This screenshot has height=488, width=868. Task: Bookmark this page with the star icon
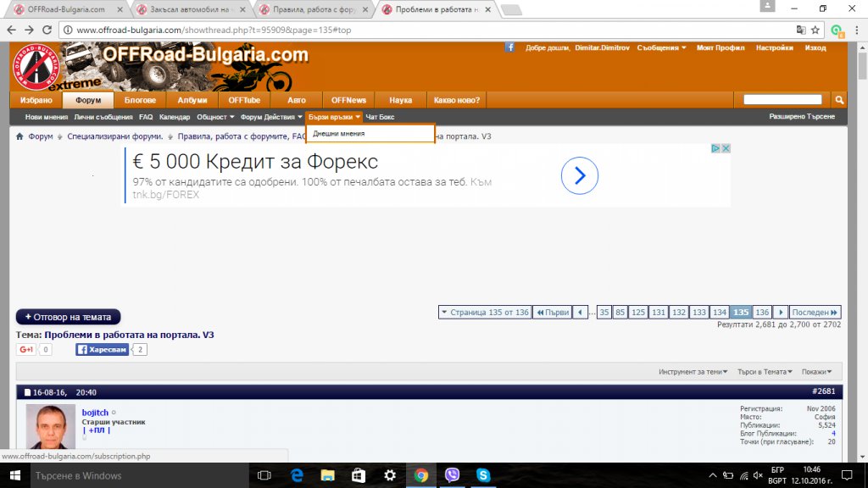[815, 30]
